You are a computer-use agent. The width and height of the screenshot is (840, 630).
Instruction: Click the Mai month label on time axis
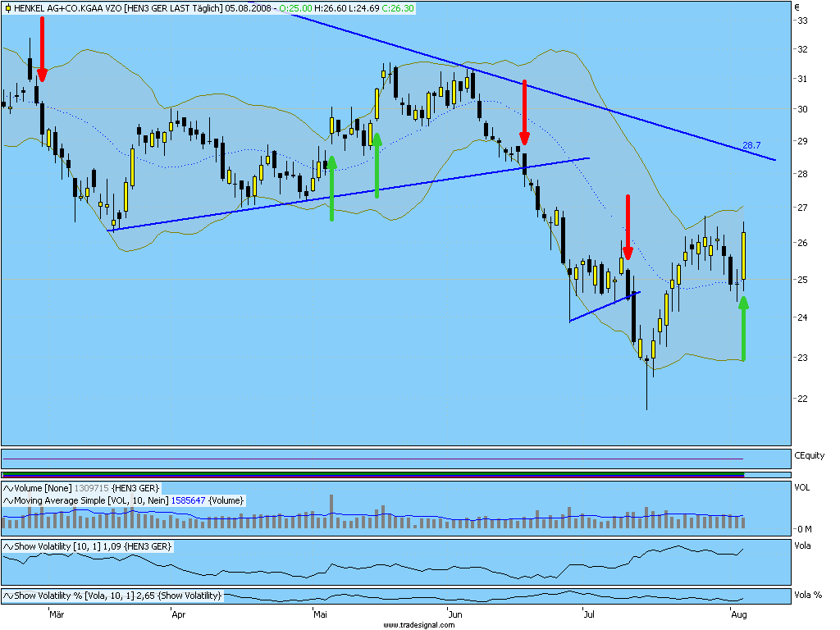[x=321, y=614]
